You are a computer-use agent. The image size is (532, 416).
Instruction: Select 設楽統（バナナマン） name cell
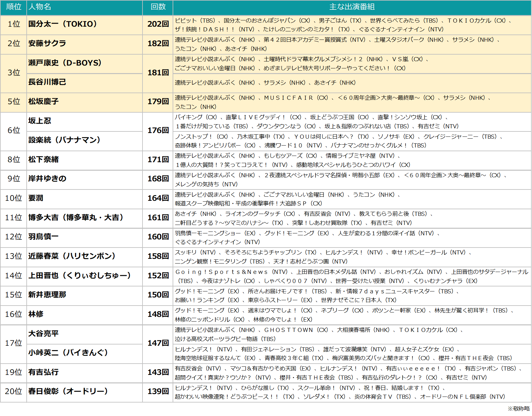tap(64, 140)
